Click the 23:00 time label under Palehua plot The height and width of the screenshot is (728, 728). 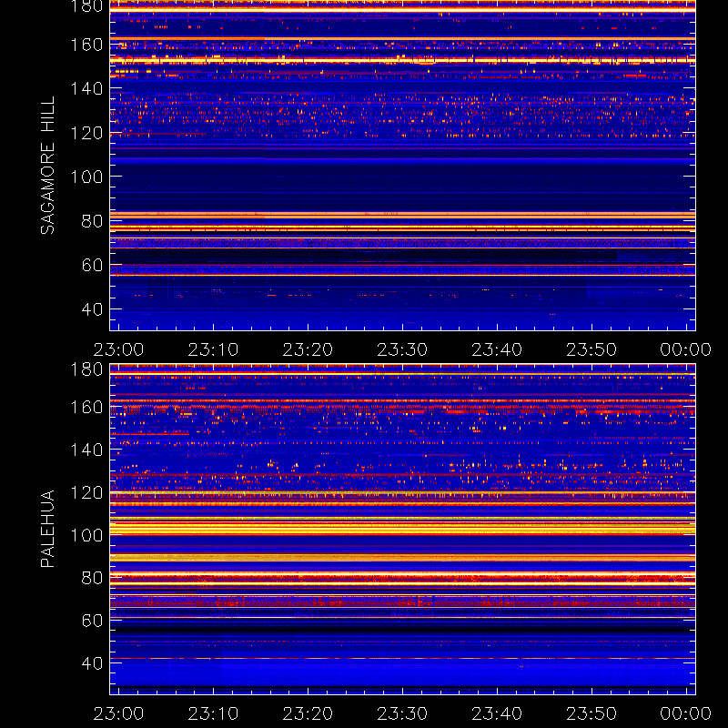point(119,713)
